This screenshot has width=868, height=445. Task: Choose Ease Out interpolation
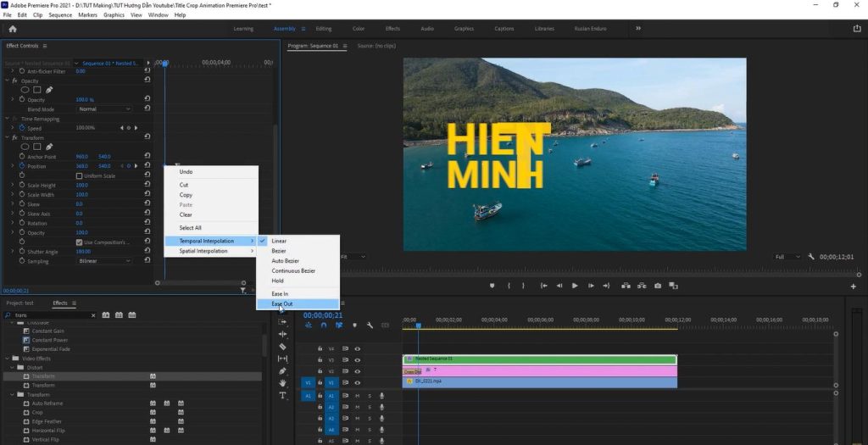pyautogui.click(x=298, y=303)
